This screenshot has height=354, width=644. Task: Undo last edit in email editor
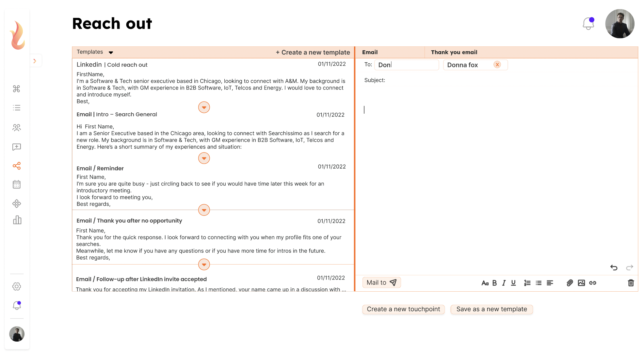614,267
